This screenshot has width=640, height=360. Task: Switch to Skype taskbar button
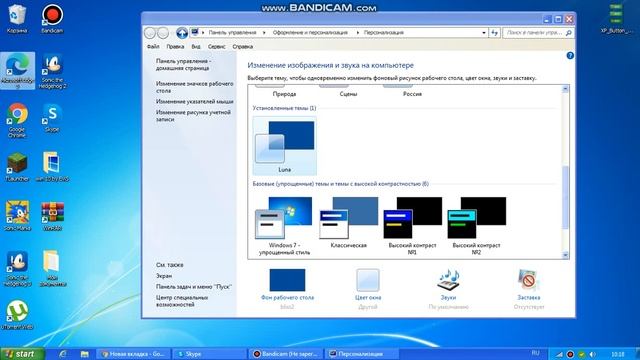point(209,354)
